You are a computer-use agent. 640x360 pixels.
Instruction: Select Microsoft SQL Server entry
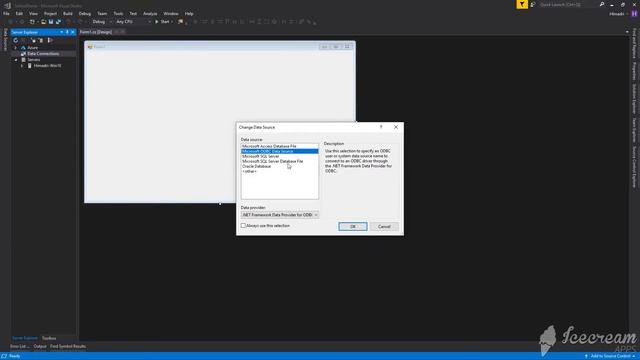[x=280, y=156]
